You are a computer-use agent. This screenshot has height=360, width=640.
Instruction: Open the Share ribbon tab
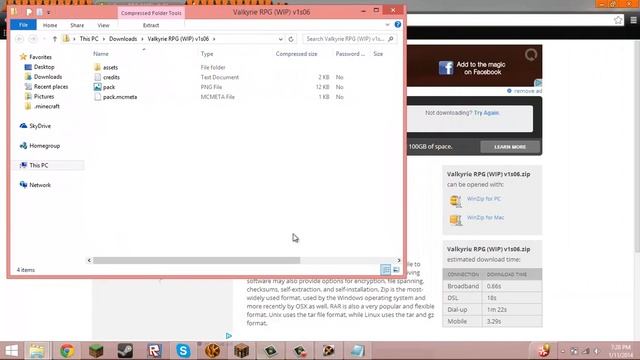[x=77, y=25]
